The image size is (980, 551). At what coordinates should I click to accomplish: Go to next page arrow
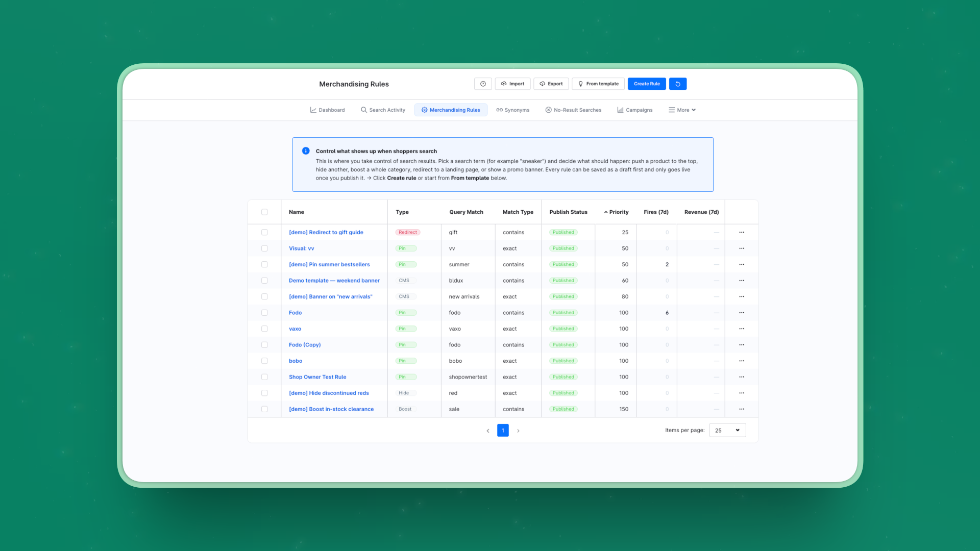tap(518, 431)
